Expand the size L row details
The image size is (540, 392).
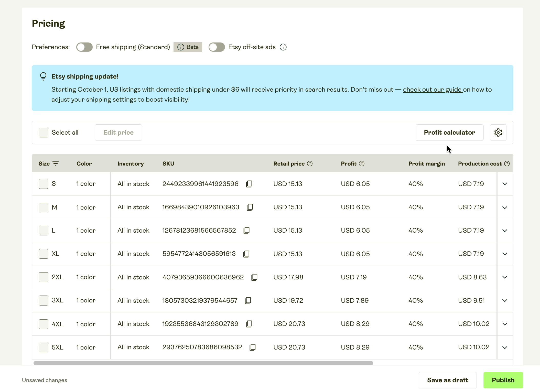(x=505, y=231)
